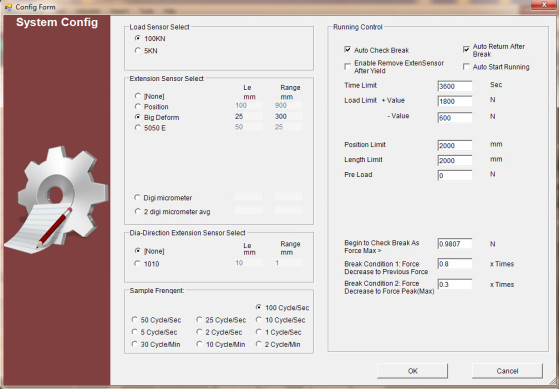Choose [None] under Extension Sensor Select
Viewport: 560px width, 389px height.
[x=138, y=96]
